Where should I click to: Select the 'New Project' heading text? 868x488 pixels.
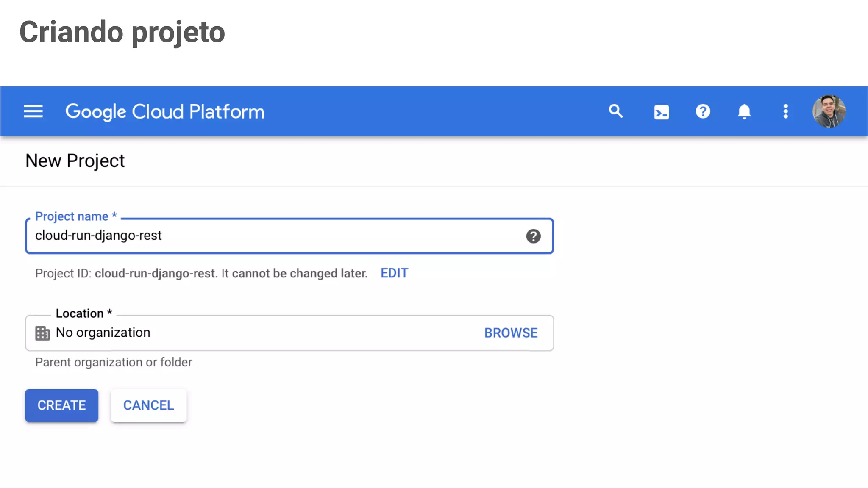[75, 161]
